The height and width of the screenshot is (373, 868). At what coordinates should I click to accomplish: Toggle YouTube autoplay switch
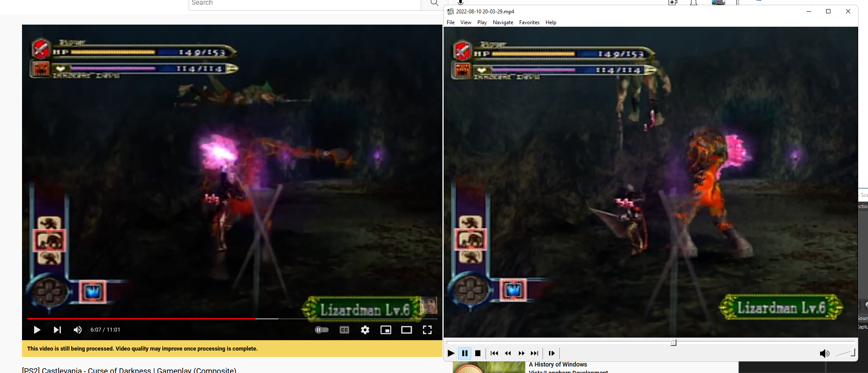322,330
